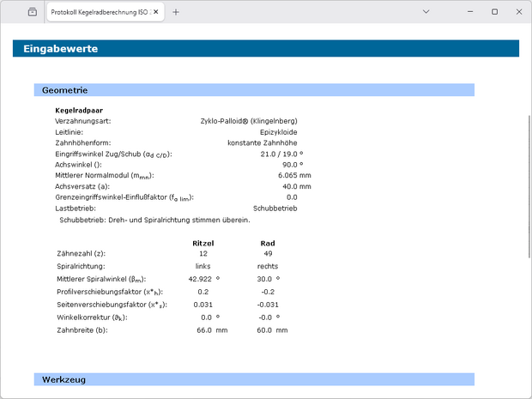532x399 pixels.
Task: Click the Eingabewerte header bar
Action: click(x=265, y=49)
